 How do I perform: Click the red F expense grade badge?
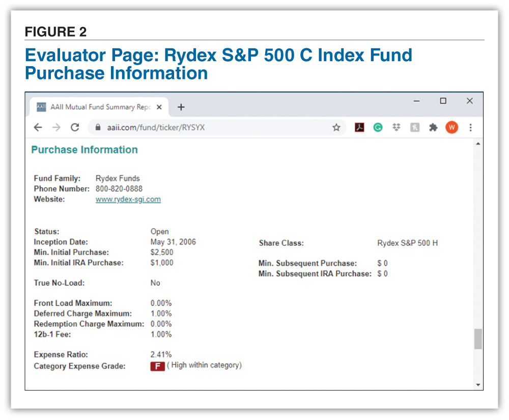point(157,366)
